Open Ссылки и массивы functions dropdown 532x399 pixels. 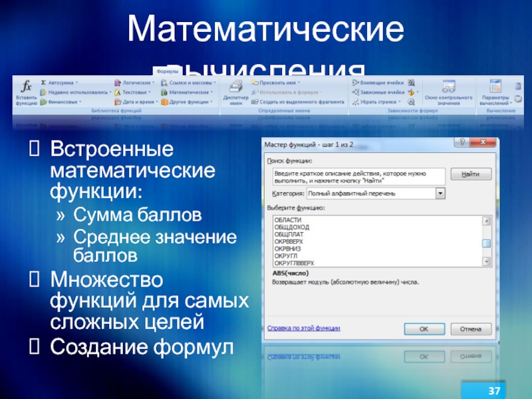click(x=188, y=82)
